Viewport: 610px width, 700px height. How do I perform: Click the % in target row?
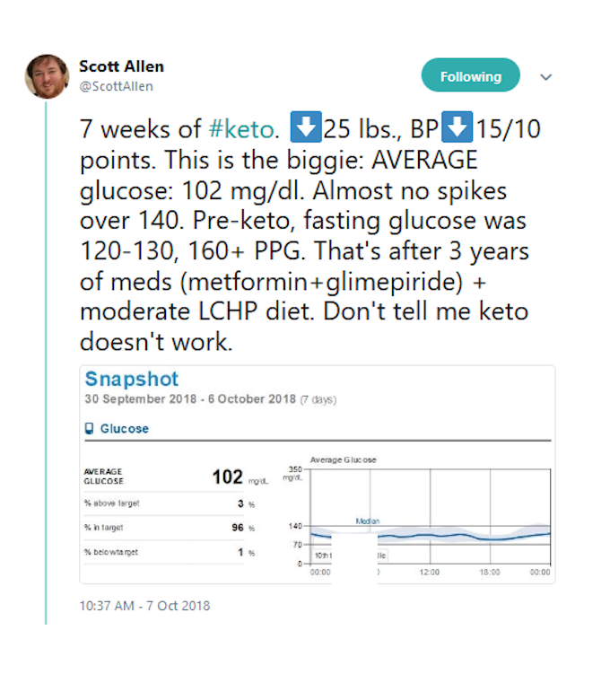tap(170, 528)
